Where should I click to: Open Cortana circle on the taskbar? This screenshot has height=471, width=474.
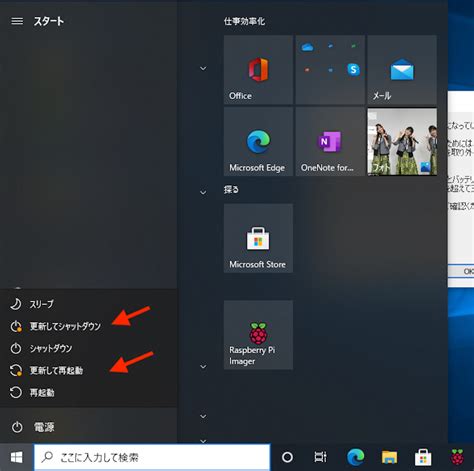pyautogui.click(x=287, y=457)
